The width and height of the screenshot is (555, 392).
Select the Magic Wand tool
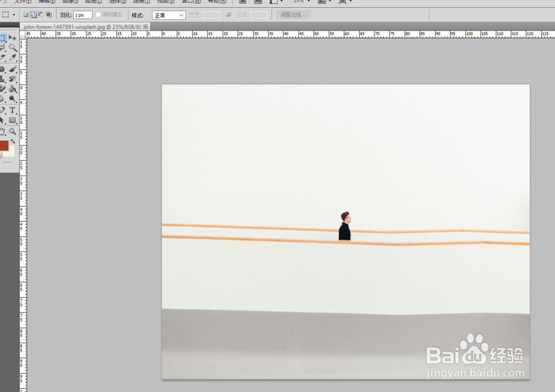click(13, 47)
